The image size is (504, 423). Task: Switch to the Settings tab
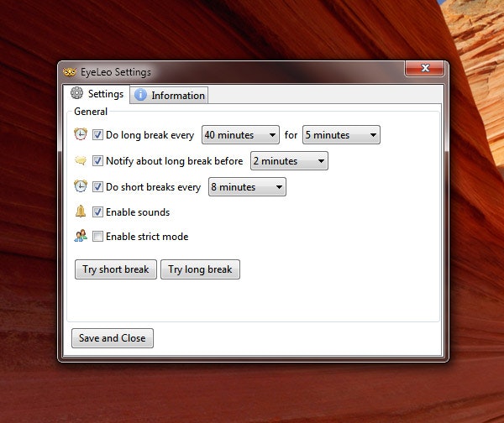(x=97, y=94)
